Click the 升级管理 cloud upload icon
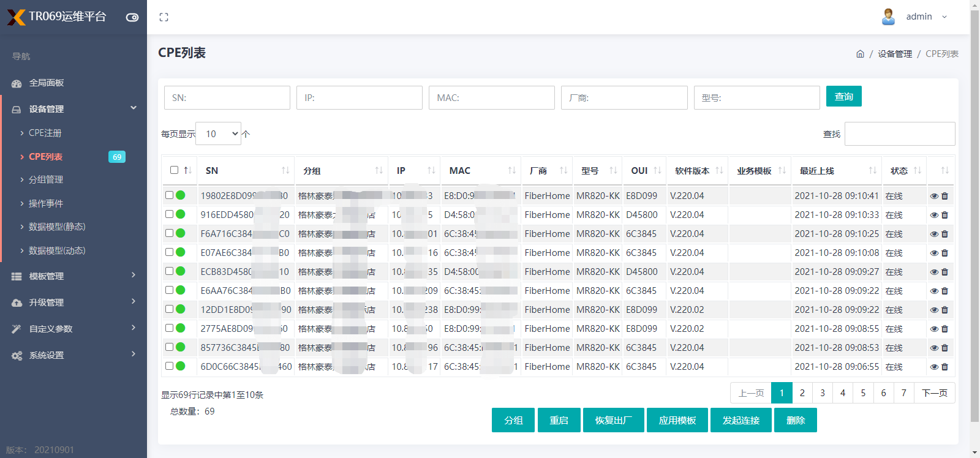Screen dimensions: 980x458 [x=17, y=303]
